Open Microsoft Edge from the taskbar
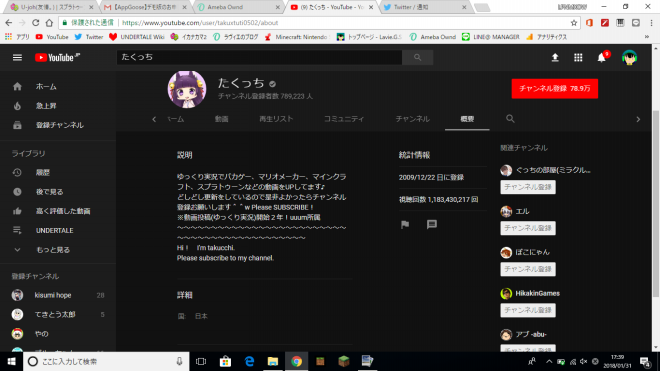 point(249,361)
